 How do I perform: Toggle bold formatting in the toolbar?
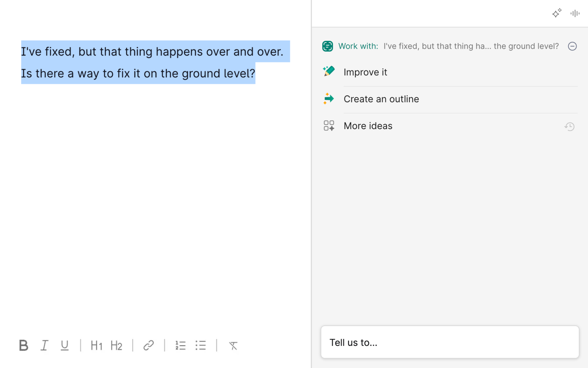click(23, 346)
